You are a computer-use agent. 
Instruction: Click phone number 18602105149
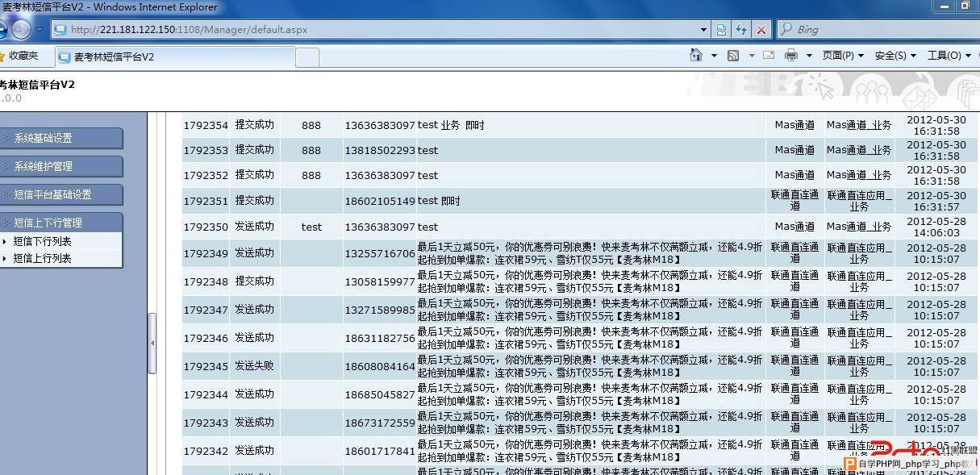coord(380,201)
